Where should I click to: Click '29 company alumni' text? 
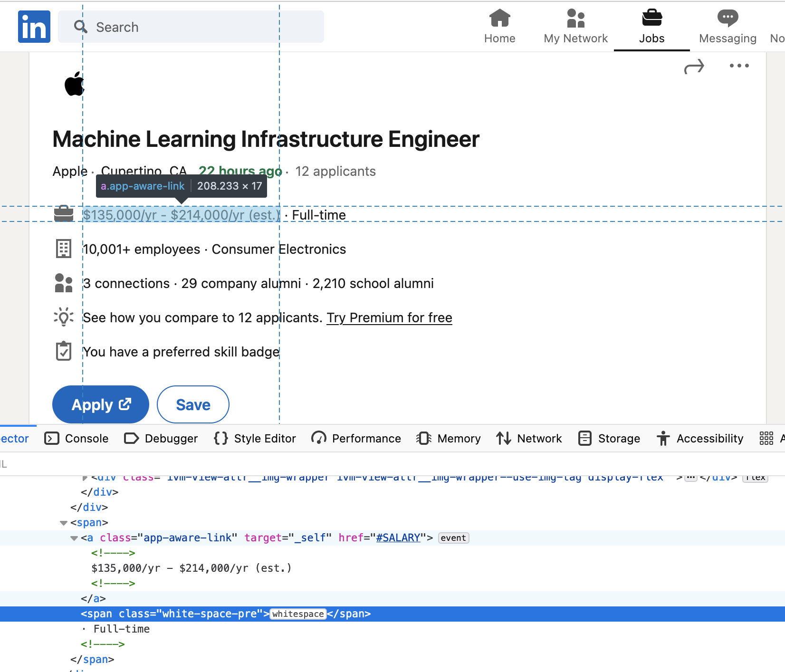coord(241,283)
